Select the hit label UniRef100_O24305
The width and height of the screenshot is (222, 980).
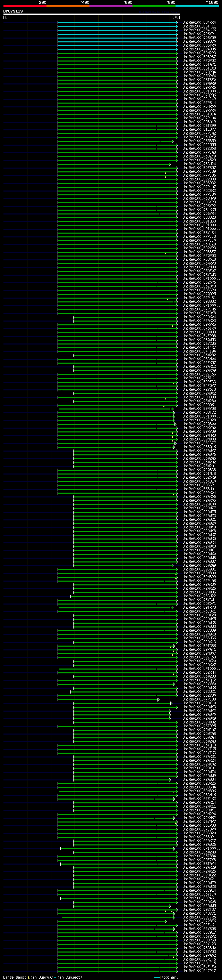tap(199, 49)
